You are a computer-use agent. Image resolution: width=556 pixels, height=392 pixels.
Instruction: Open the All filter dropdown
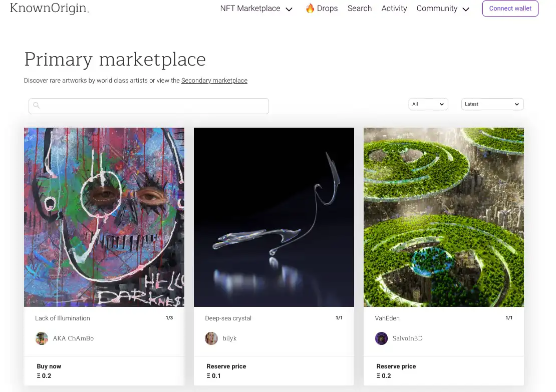[x=428, y=104]
